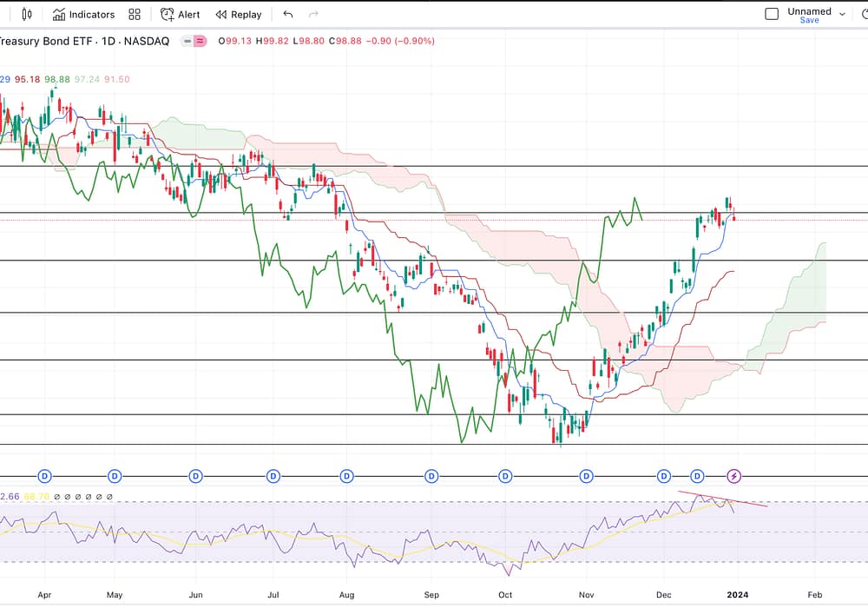Click the Treasury Bond ETF symbol title
The width and height of the screenshot is (868, 608).
pos(45,41)
